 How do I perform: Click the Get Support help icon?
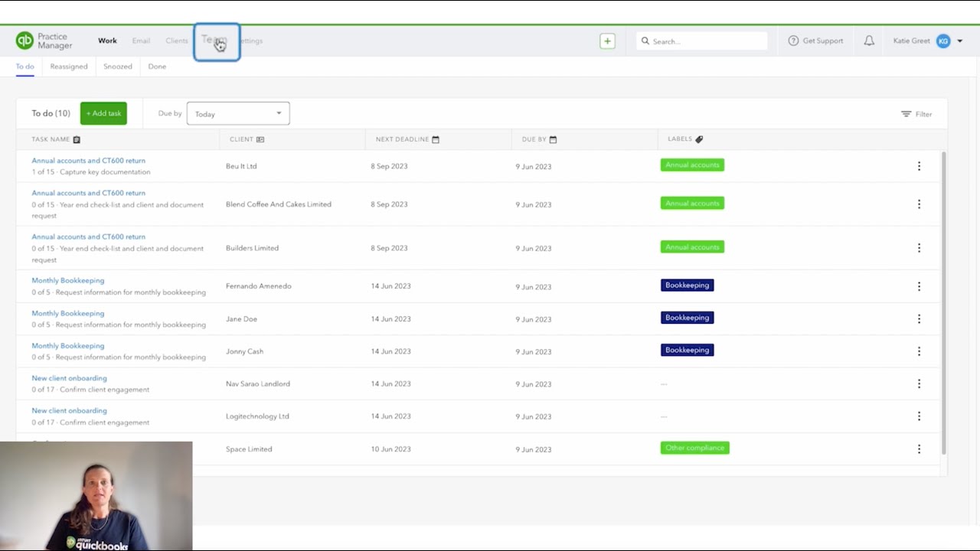coord(793,41)
